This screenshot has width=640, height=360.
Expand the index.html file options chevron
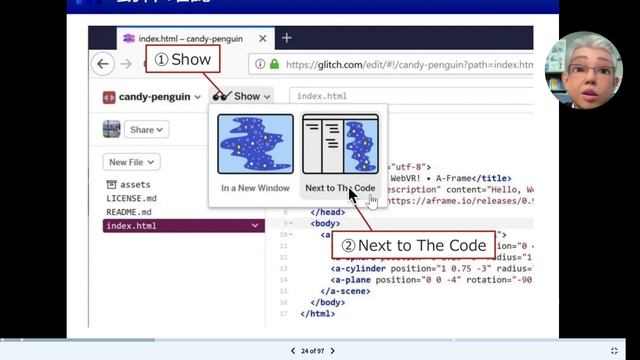point(255,226)
